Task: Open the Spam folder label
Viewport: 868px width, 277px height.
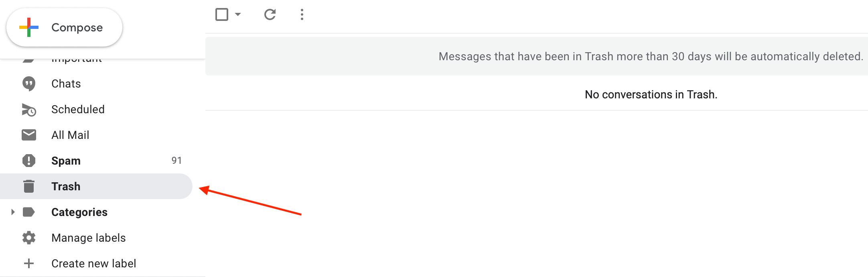Action: (x=66, y=161)
